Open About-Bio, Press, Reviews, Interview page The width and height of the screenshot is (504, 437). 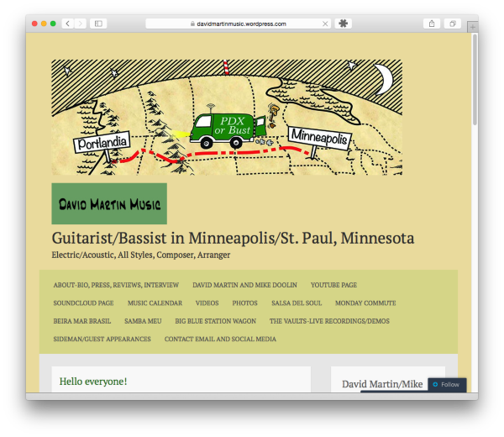click(x=116, y=285)
